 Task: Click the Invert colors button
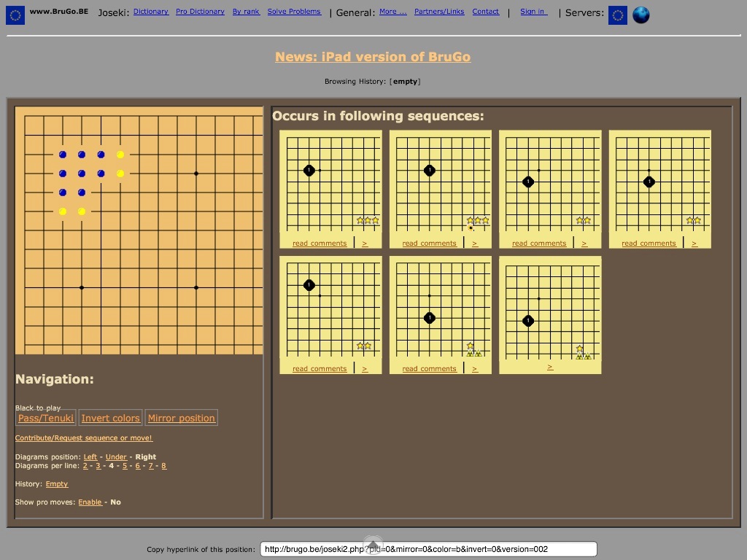(x=110, y=418)
